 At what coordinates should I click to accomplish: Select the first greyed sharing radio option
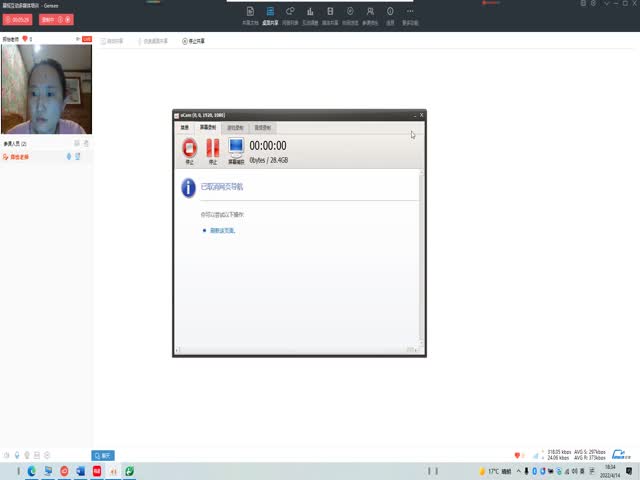tap(103, 41)
